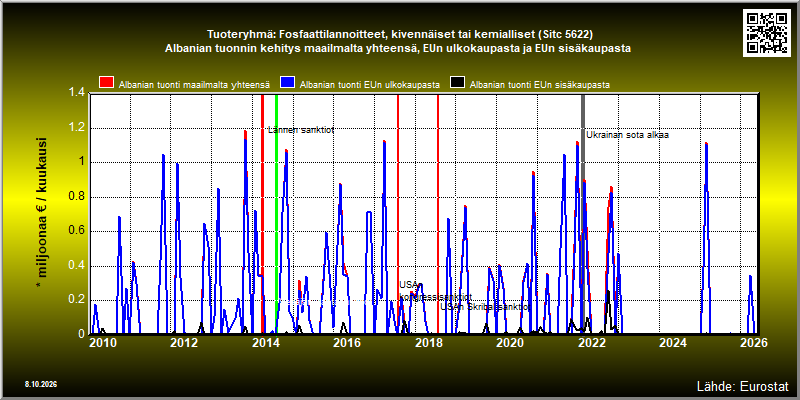This screenshot has height=400, width=800.
Task: Click the black legend color swatch
Action: click(x=458, y=83)
